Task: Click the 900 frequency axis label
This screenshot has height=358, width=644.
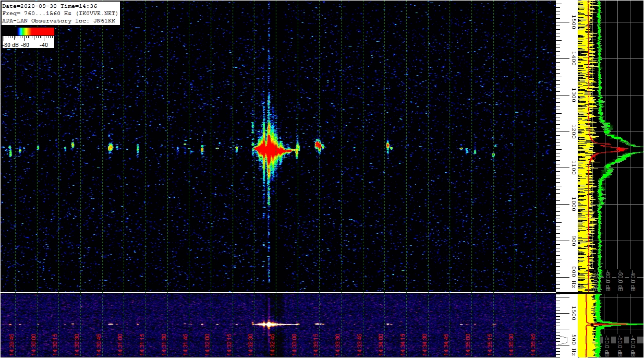Action: point(574,241)
